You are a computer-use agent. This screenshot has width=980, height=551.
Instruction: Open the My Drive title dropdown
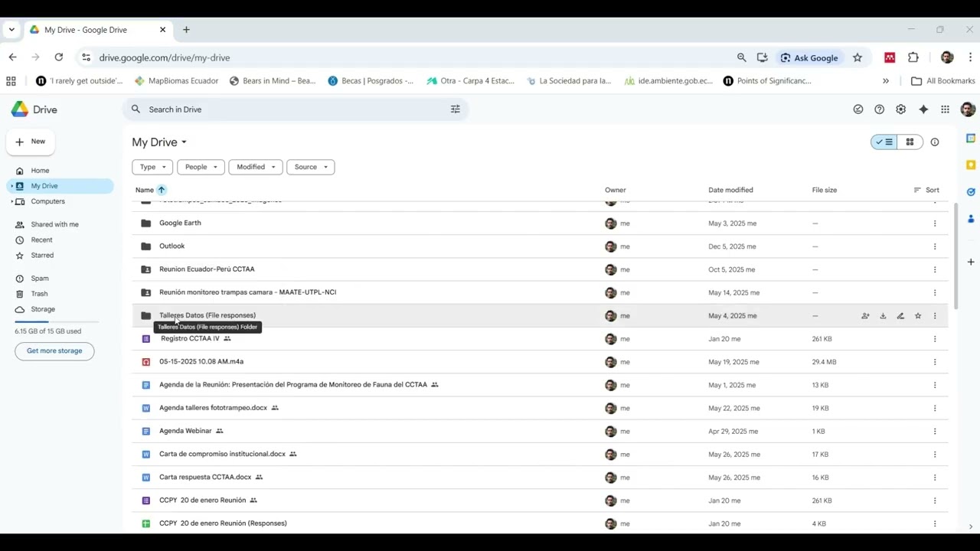(x=159, y=142)
